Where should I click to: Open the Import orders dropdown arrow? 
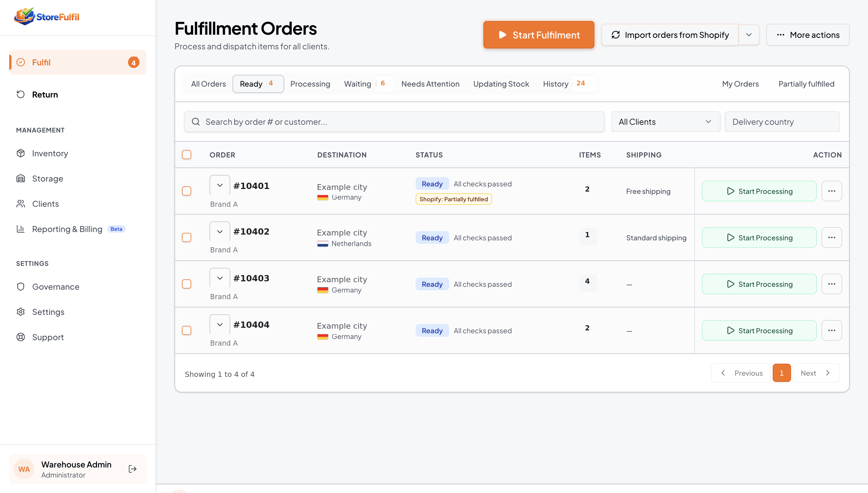coord(749,35)
